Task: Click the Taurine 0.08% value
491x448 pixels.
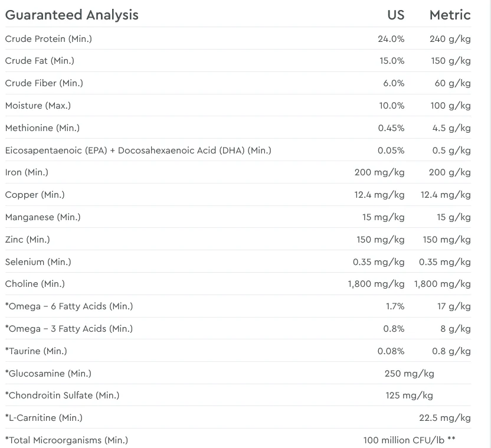Action: (x=391, y=351)
